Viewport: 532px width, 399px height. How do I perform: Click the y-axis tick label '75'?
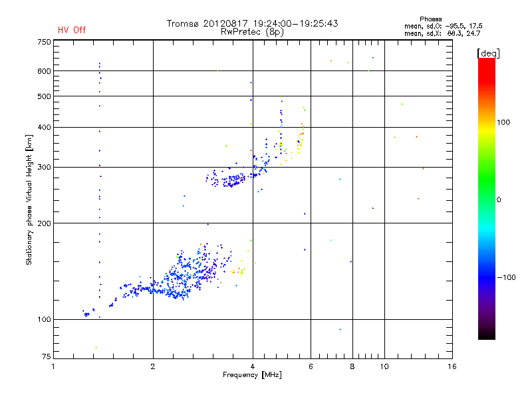[x=47, y=356]
